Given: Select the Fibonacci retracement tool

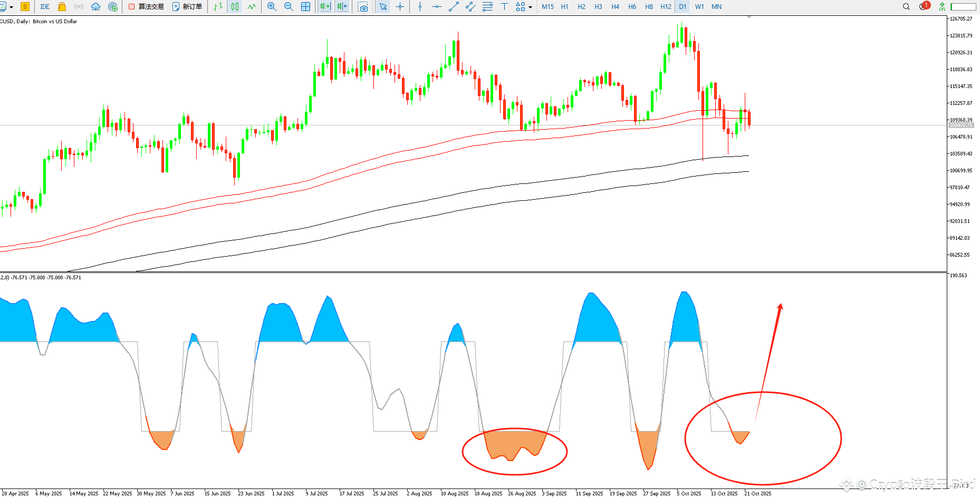Looking at the screenshot, I should pyautogui.click(x=487, y=7).
